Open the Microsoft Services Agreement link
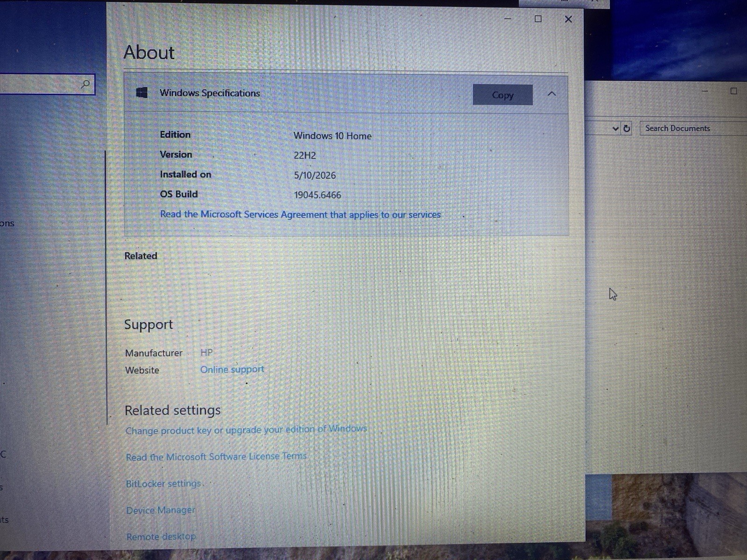The image size is (747, 560). click(x=300, y=215)
